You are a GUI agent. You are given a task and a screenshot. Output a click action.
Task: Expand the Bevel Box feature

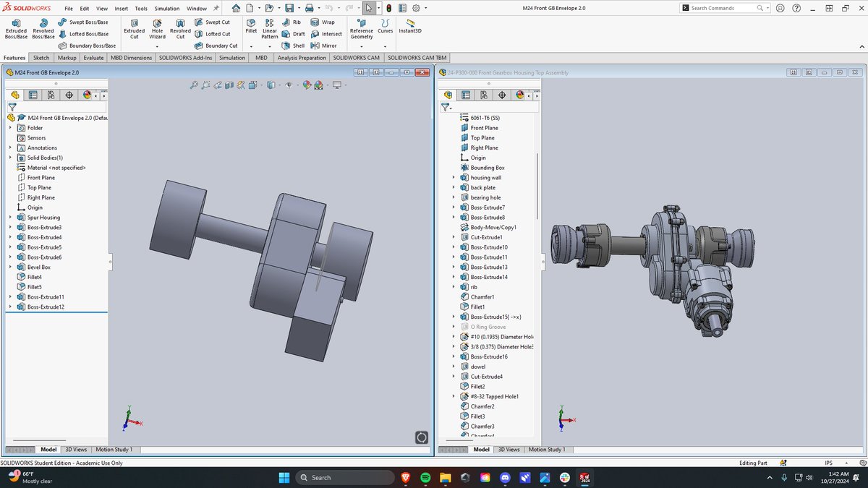[10, 267]
